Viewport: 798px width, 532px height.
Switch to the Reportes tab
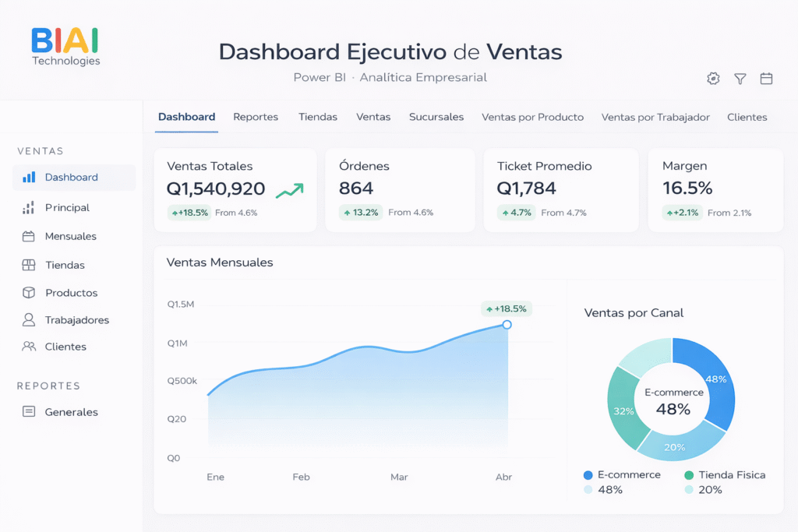[256, 117]
